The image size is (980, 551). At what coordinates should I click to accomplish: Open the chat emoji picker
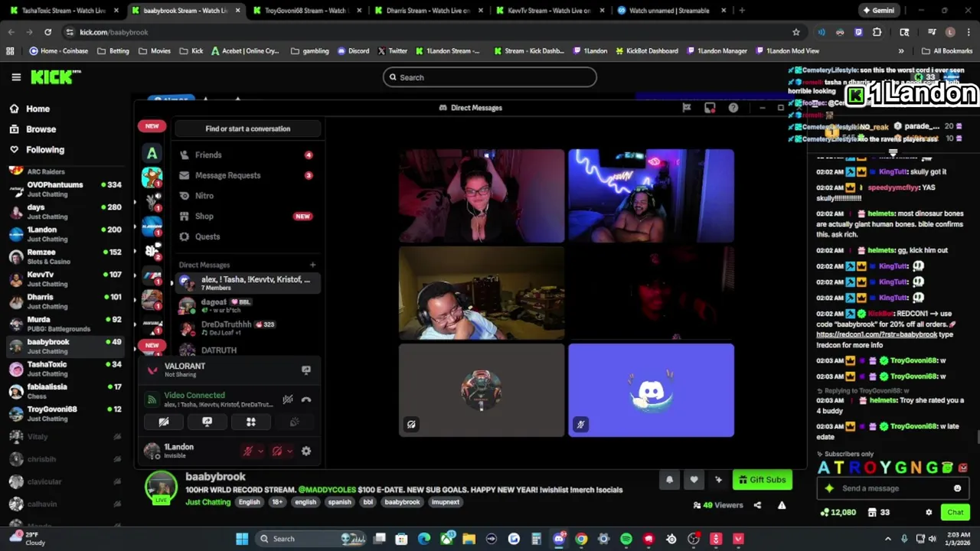pyautogui.click(x=957, y=488)
